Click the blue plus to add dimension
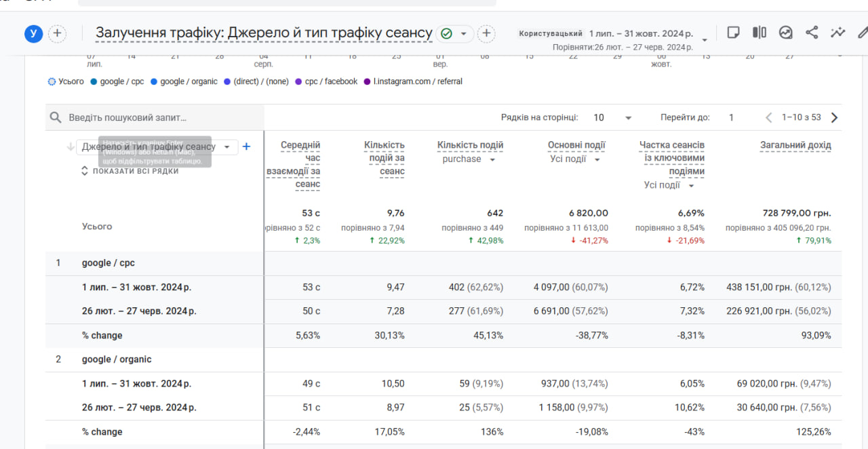Image resolution: width=868 pixels, height=449 pixels. (x=246, y=147)
